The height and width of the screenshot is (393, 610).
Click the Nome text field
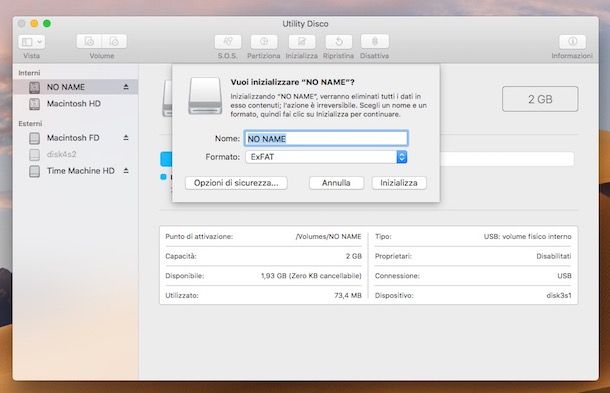pyautogui.click(x=326, y=139)
